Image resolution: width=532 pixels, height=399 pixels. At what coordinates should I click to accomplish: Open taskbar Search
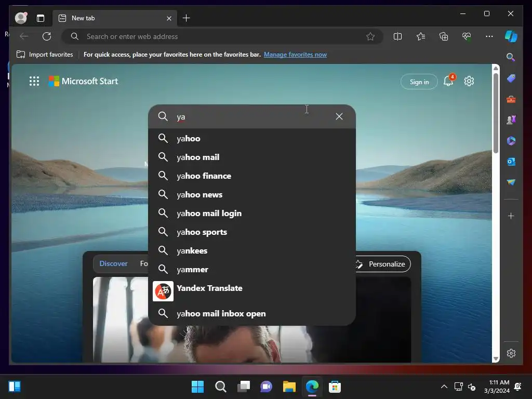click(x=220, y=387)
